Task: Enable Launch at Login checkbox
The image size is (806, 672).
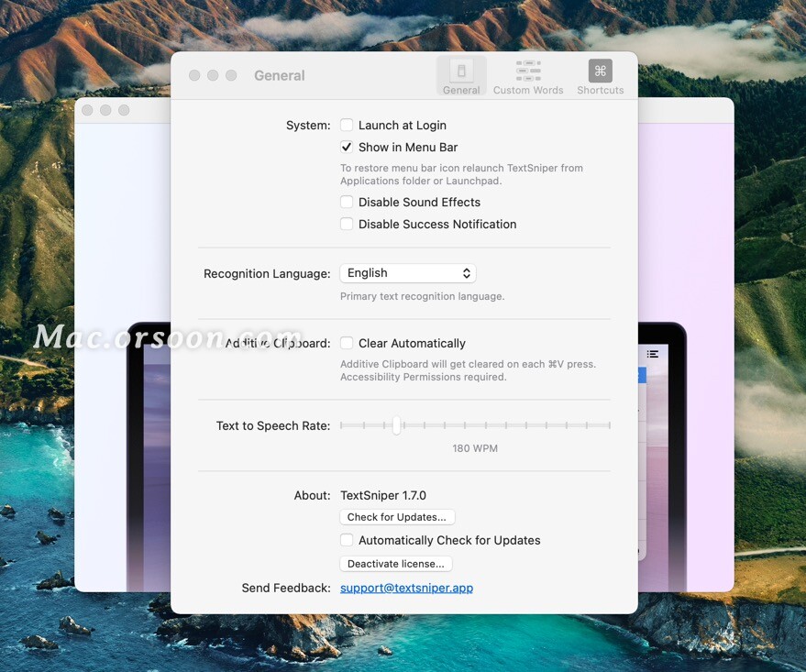Action: pyautogui.click(x=347, y=125)
